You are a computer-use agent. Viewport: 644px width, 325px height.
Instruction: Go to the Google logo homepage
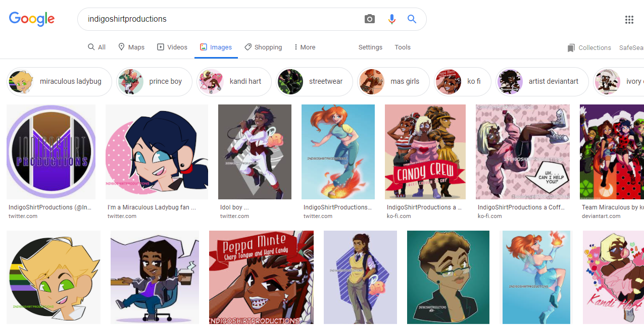click(x=32, y=19)
